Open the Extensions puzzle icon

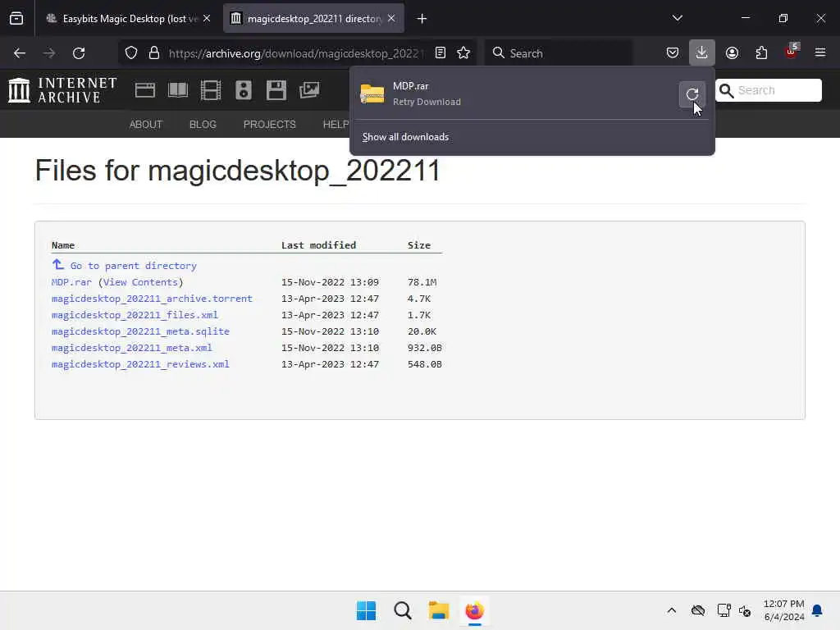click(x=761, y=52)
